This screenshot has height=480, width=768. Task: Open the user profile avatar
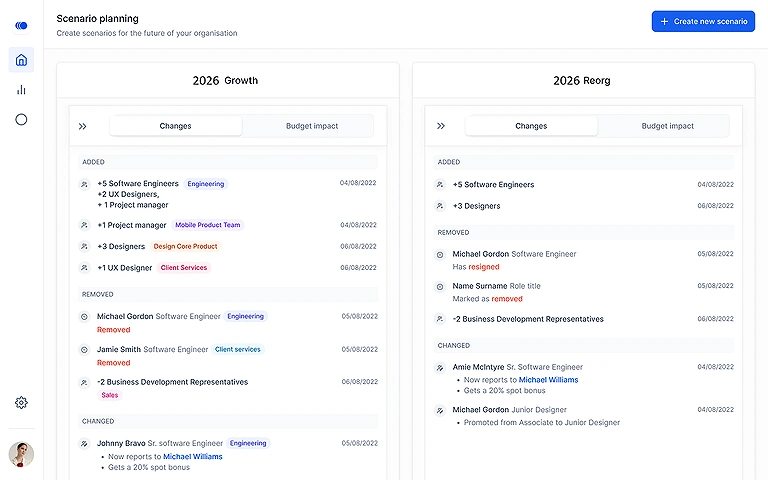tap(21, 454)
